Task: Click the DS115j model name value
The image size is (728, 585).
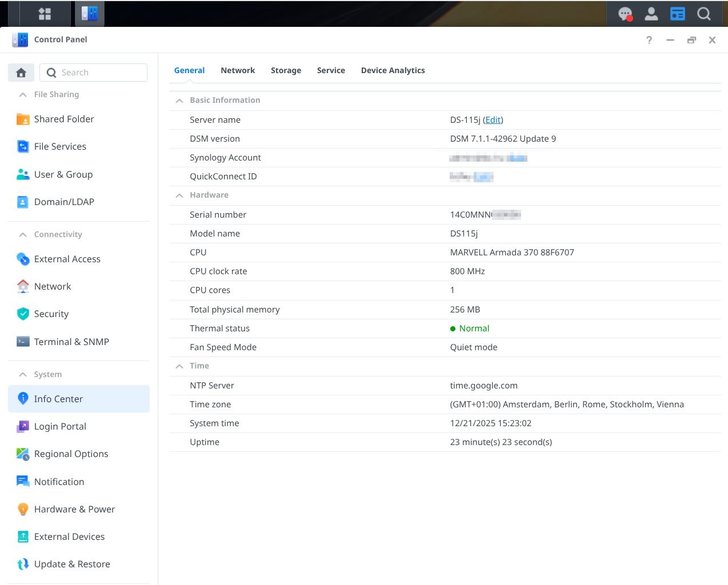Action: [x=464, y=234]
